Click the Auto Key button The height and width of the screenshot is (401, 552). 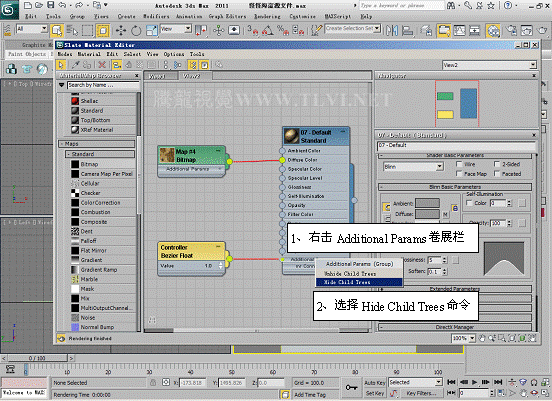click(x=375, y=383)
